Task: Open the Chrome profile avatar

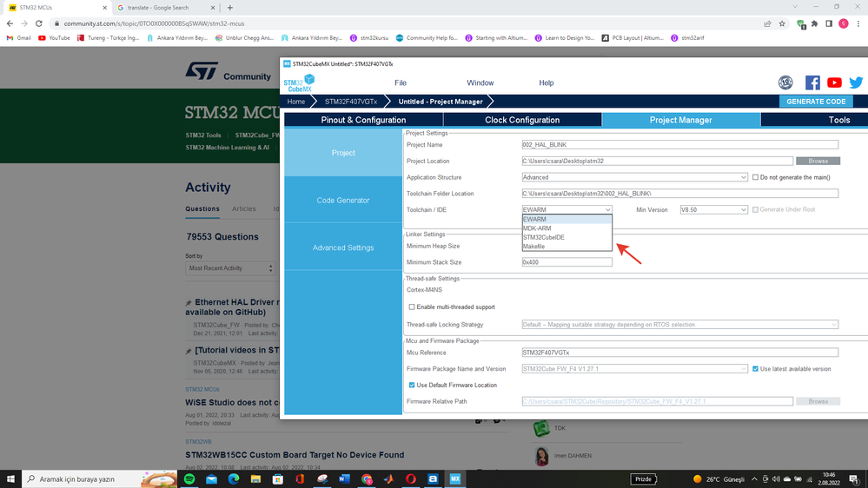Action: pyautogui.click(x=844, y=23)
